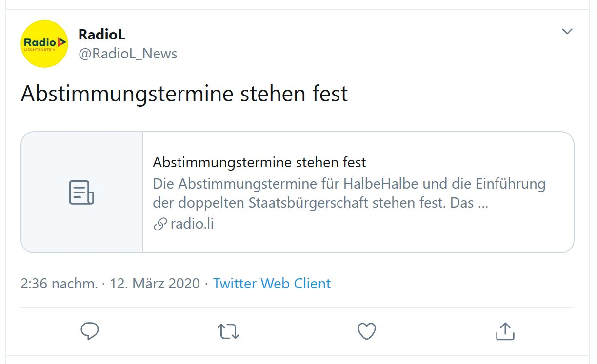This screenshot has height=364, width=597.
Task: Click the card's grey thumbnail area
Action: pyautogui.click(x=81, y=192)
